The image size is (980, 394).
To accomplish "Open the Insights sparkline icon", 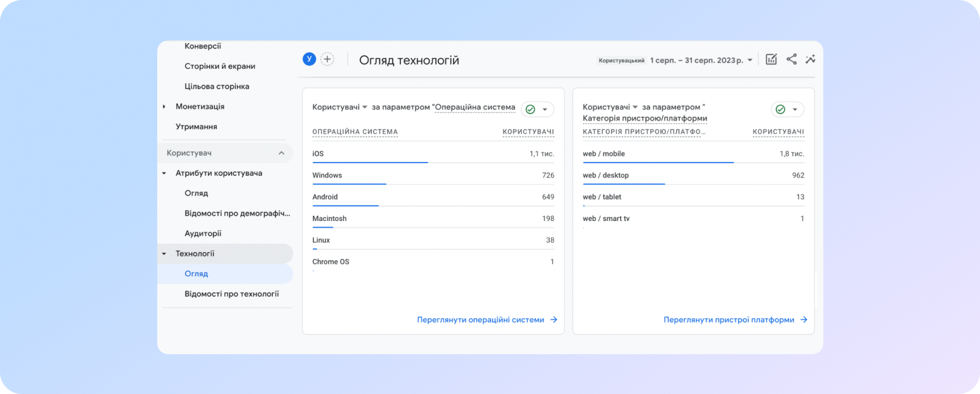I will click(x=810, y=59).
